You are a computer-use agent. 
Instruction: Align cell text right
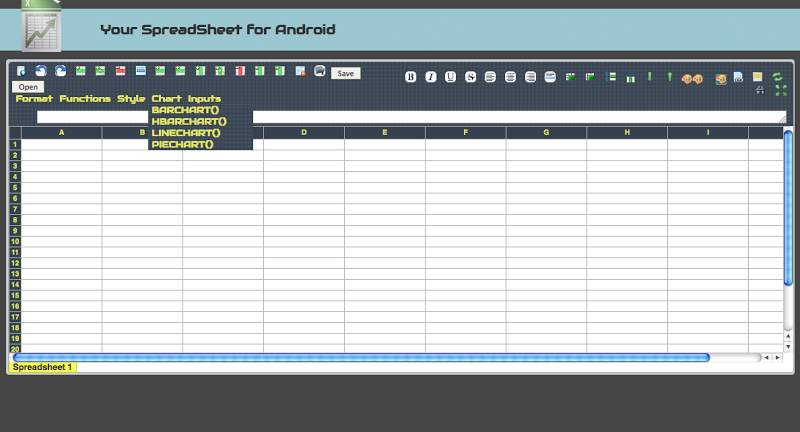point(530,77)
